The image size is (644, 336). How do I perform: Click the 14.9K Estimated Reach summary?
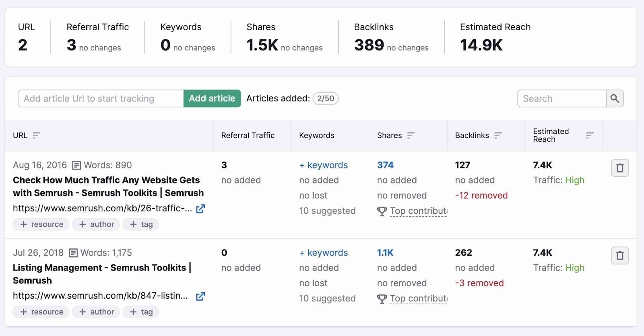coord(481,45)
